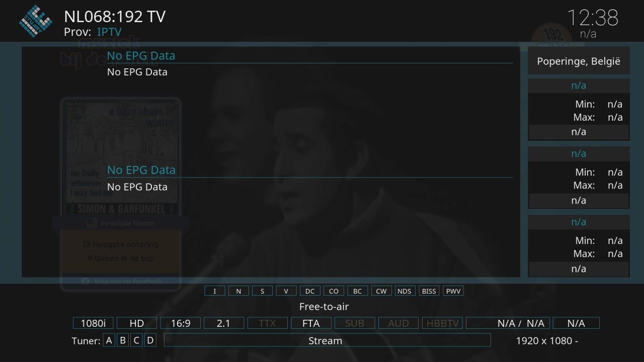The height and width of the screenshot is (362, 644).
Task: Click the 'DC' DreamCrypt indicator
Action: (310, 291)
